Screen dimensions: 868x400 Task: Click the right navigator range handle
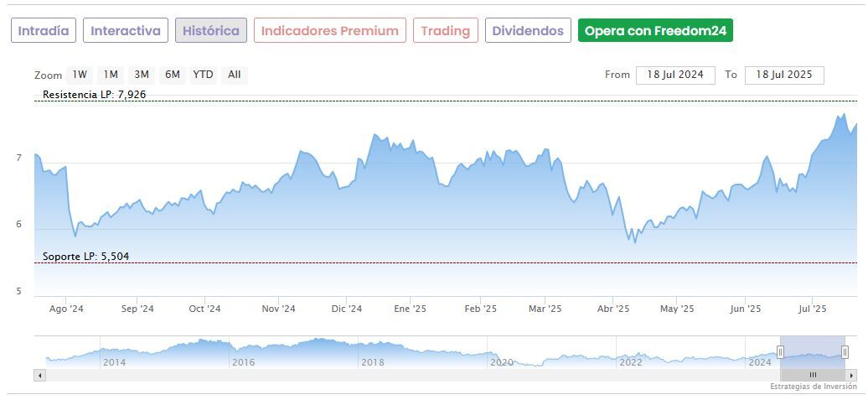(845, 352)
